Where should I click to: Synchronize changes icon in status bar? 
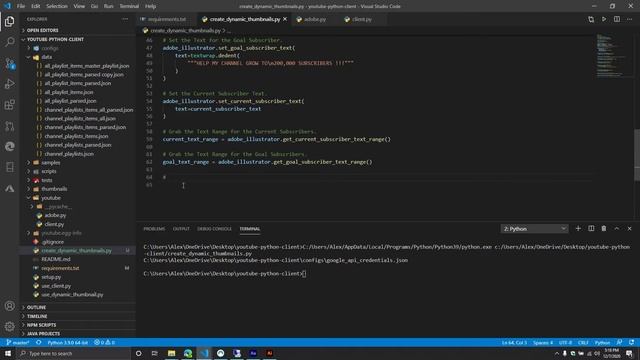pyautogui.click(x=39, y=342)
